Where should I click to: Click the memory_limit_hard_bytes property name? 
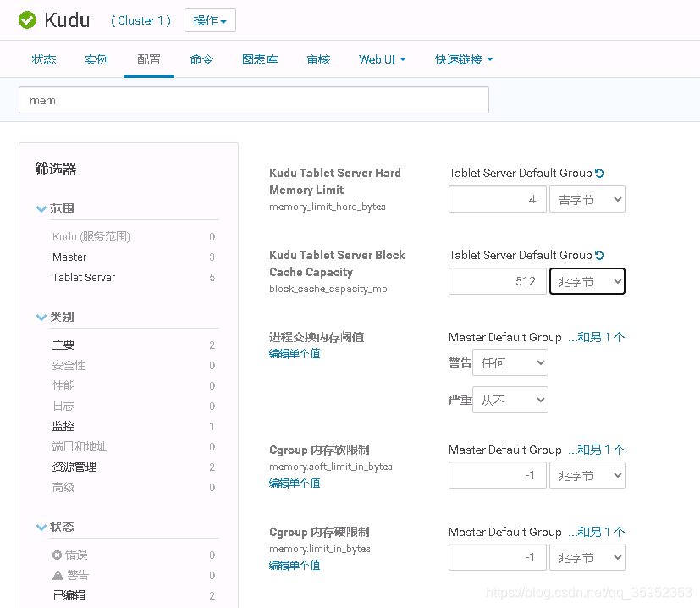[328, 207]
